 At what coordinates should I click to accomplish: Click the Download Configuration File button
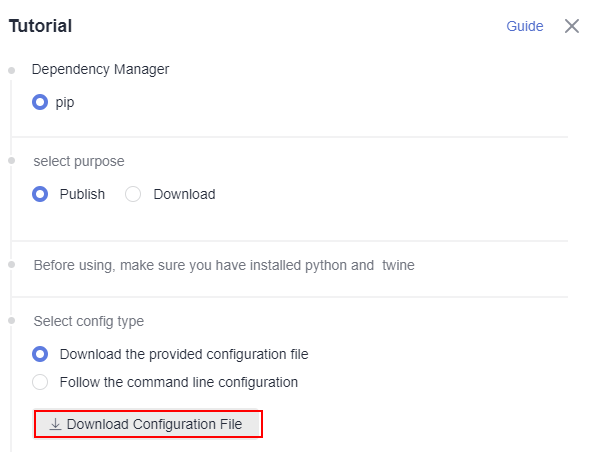[148, 424]
